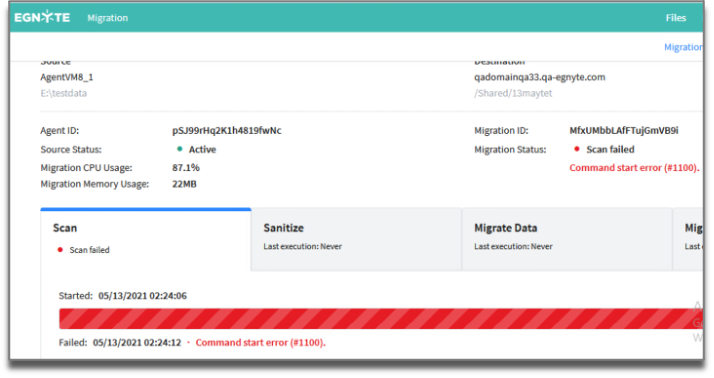This screenshot has width=714, height=378.
Task: Click source path E:\testdata
Action: (x=63, y=93)
